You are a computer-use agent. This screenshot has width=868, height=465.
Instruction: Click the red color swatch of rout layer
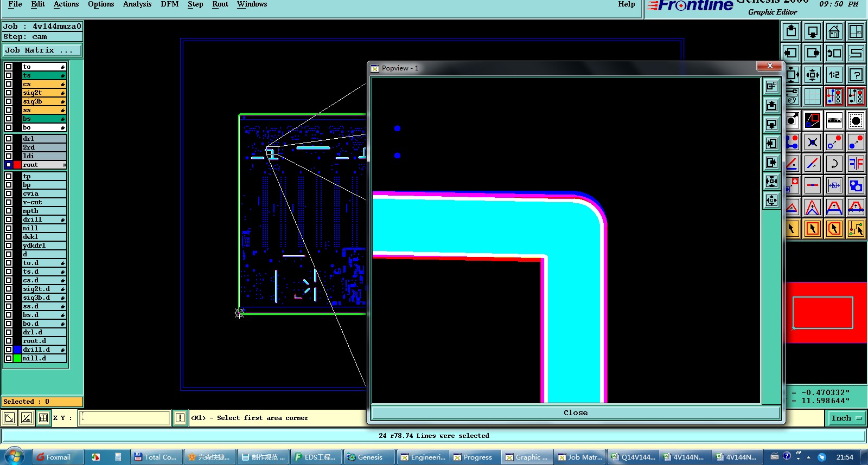click(x=17, y=165)
